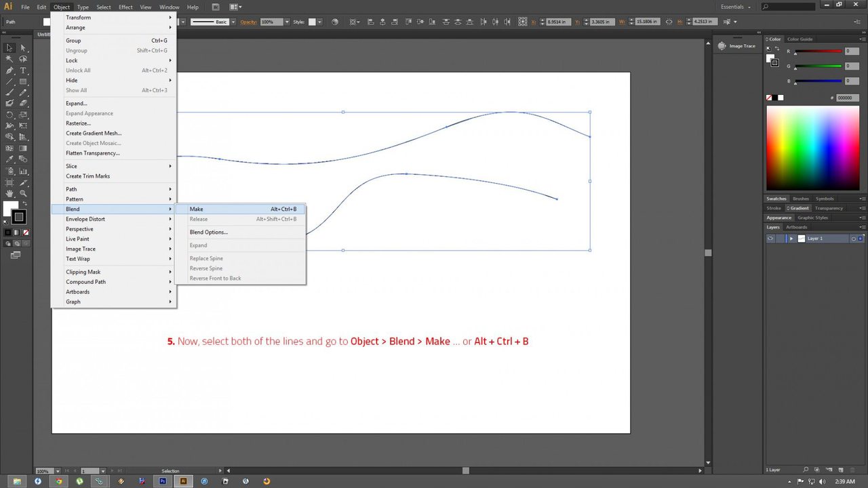The width and height of the screenshot is (868, 488).
Task: Select the Column Graph tool
Action: coord(23,171)
